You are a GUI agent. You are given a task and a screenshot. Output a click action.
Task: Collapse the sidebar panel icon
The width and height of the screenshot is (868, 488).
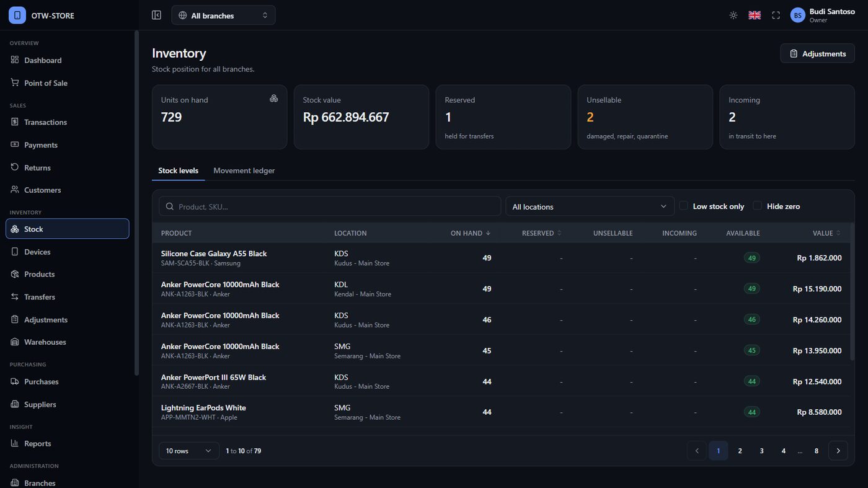pos(156,15)
